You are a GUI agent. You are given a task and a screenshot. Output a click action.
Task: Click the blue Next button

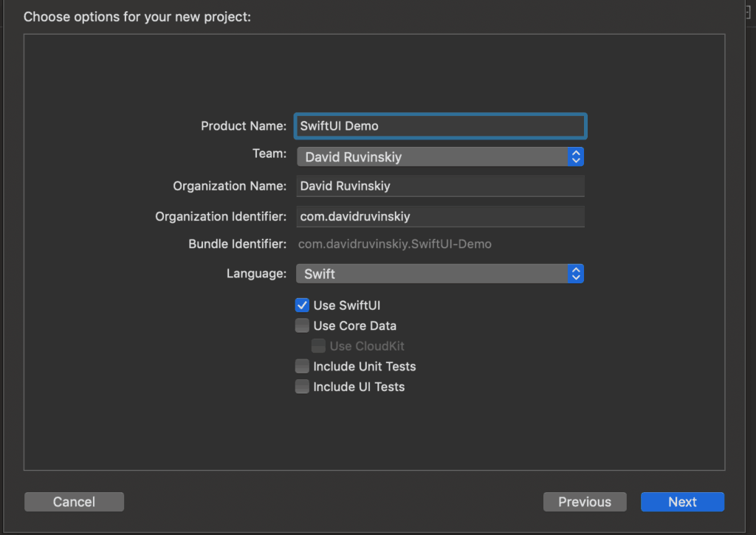(682, 502)
